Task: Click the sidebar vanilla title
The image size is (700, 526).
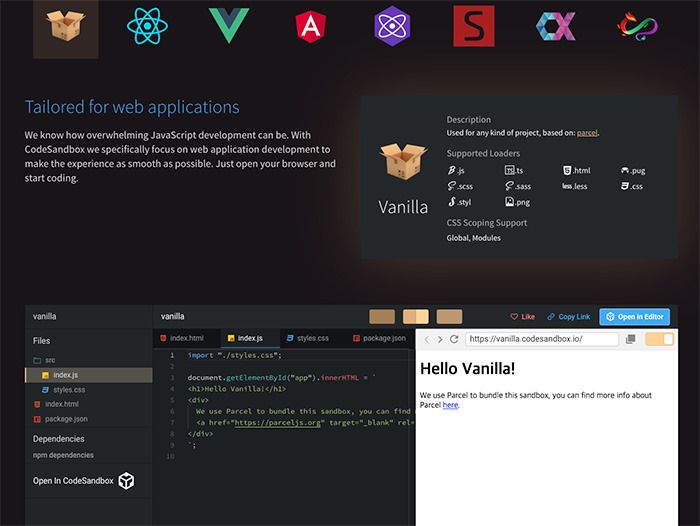Action: coord(45,317)
